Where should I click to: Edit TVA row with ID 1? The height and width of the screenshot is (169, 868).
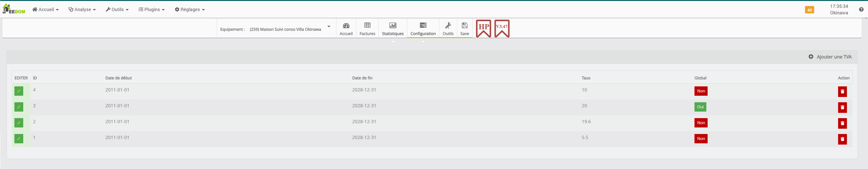click(19, 139)
